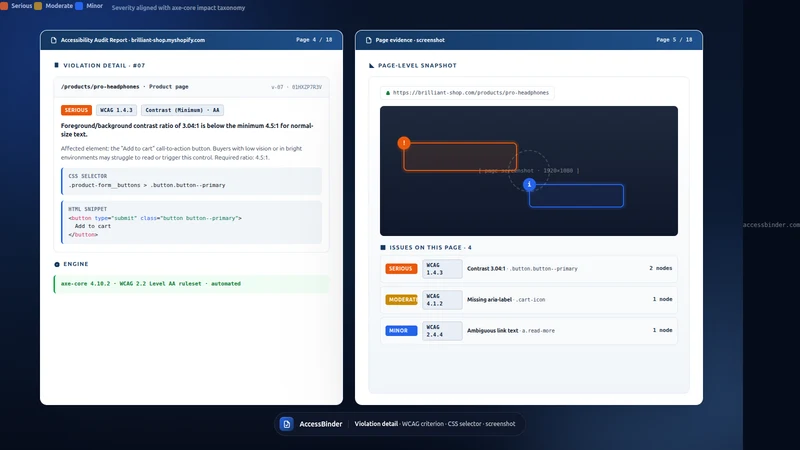Viewport: 800px width, 450px height.
Task: Click the AccessBinder logo icon
Action: [286, 423]
